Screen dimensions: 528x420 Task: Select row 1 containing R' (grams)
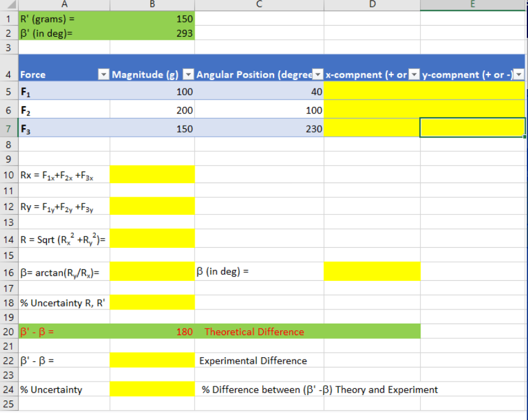[9, 19]
